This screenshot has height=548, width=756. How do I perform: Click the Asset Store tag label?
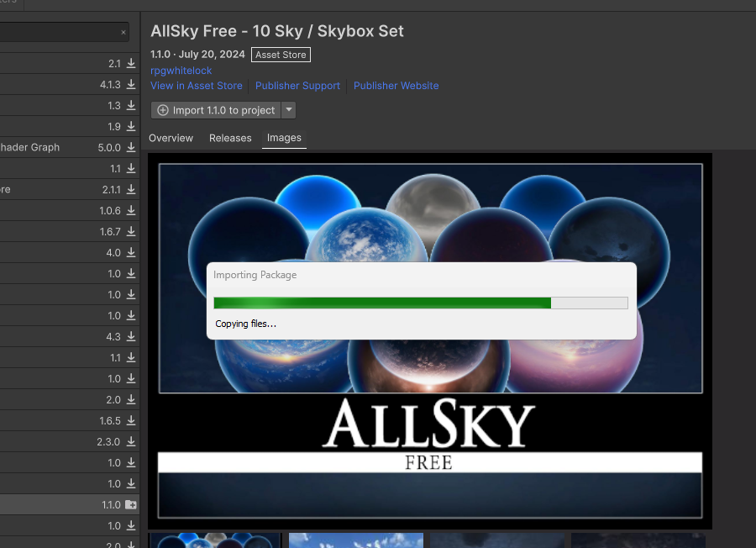(281, 55)
